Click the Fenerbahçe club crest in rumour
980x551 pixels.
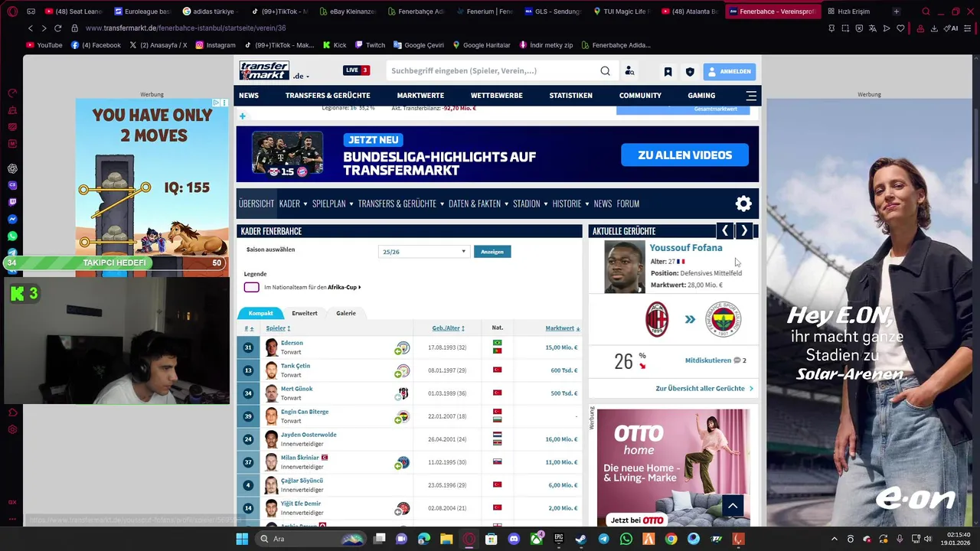(723, 319)
